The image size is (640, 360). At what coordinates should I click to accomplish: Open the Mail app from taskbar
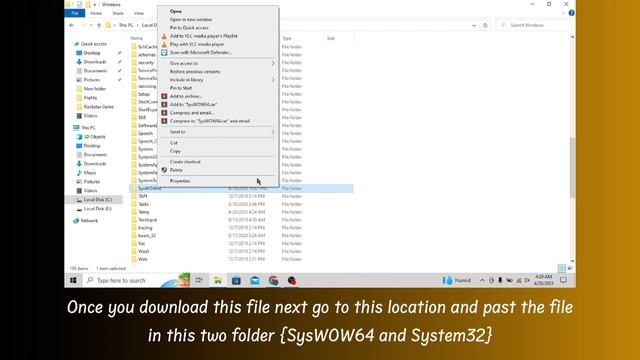point(255,280)
